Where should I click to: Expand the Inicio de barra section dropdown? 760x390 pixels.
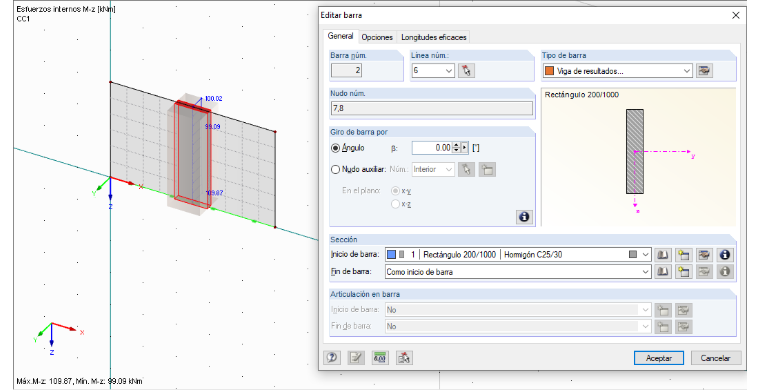[x=646, y=255]
